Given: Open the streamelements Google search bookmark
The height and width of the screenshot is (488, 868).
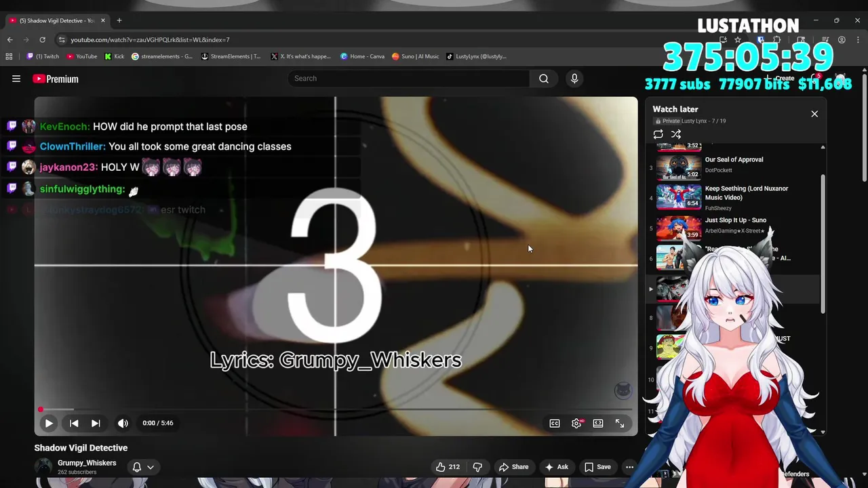Looking at the screenshot, I should point(162,56).
